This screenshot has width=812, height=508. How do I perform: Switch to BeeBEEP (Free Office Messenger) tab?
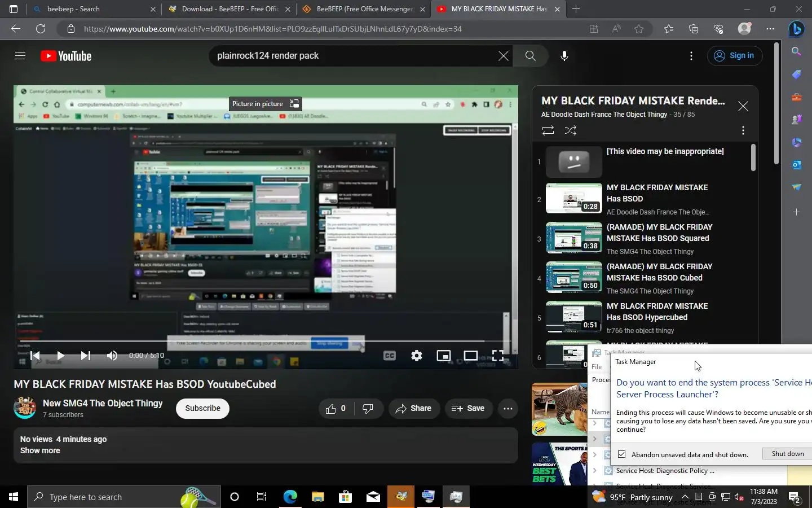tap(364, 9)
